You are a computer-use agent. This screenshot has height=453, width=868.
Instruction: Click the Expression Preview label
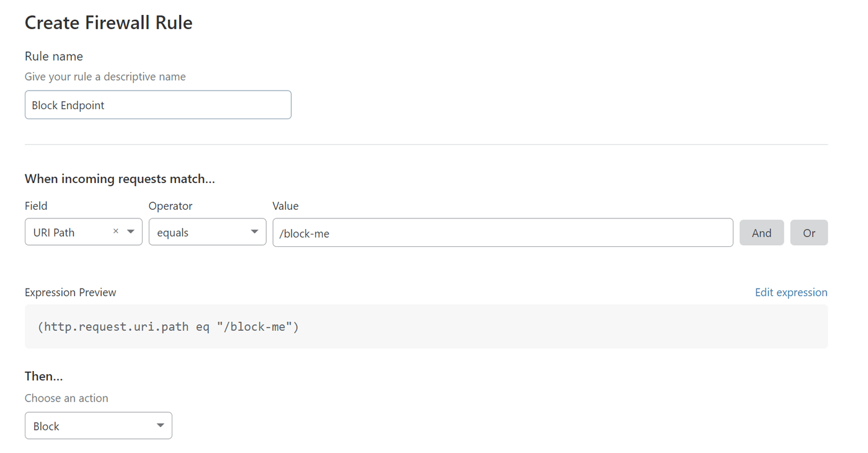click(71, 292)
